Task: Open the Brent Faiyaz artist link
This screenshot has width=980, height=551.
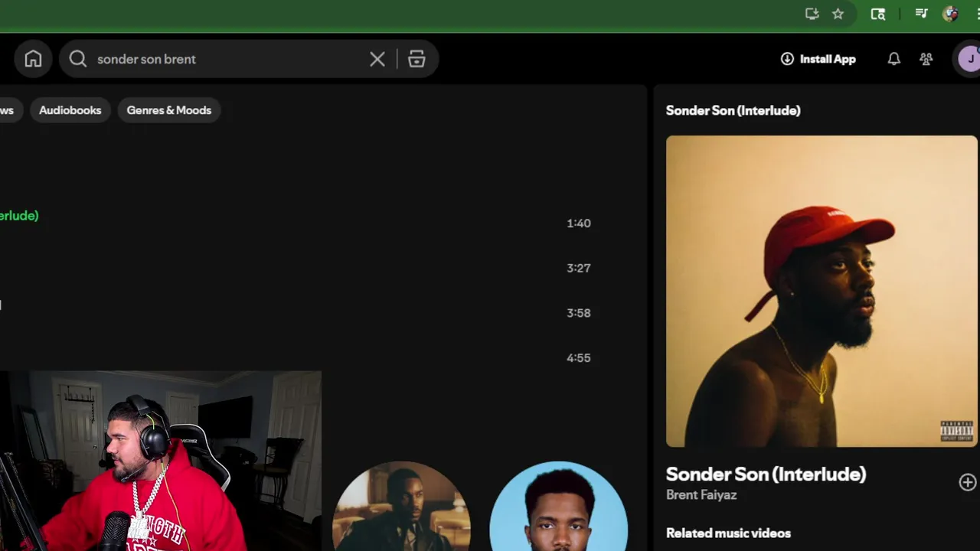Action: tap(701, 495)
